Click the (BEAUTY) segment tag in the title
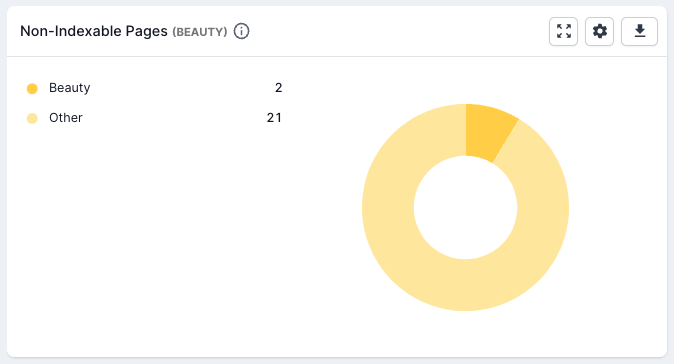This screenshot has width=674, height=364. pyautogui.click(x=200, y=32)
